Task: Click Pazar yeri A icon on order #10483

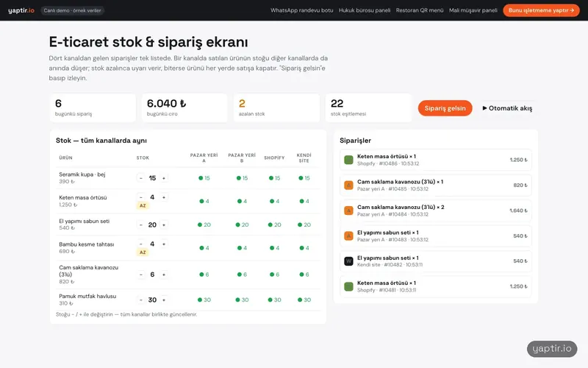Action: (x=348, y=236)
